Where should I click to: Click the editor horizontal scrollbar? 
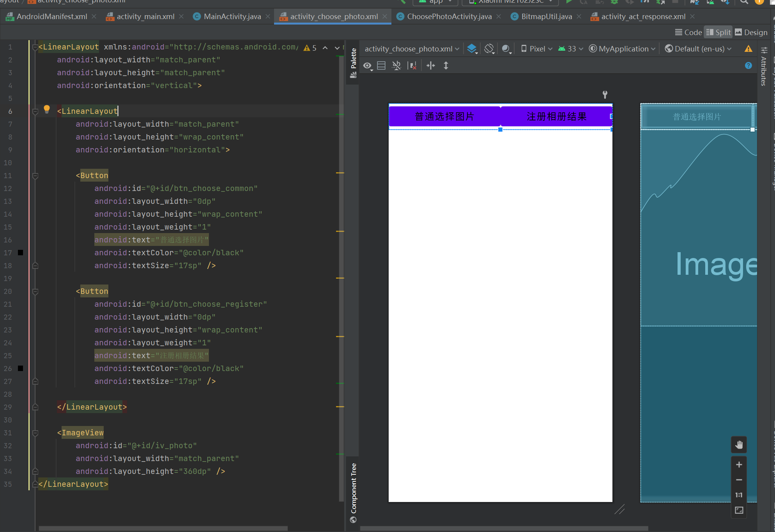163,528
